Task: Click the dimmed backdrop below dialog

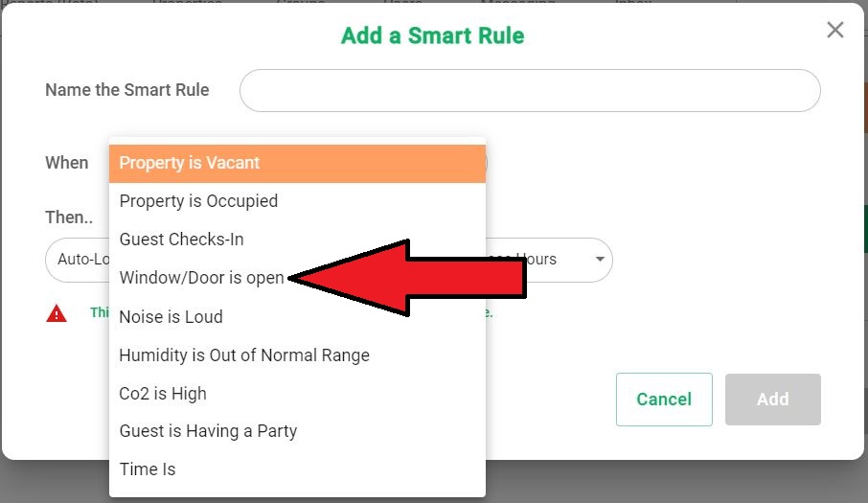Action: pos(664,481)
